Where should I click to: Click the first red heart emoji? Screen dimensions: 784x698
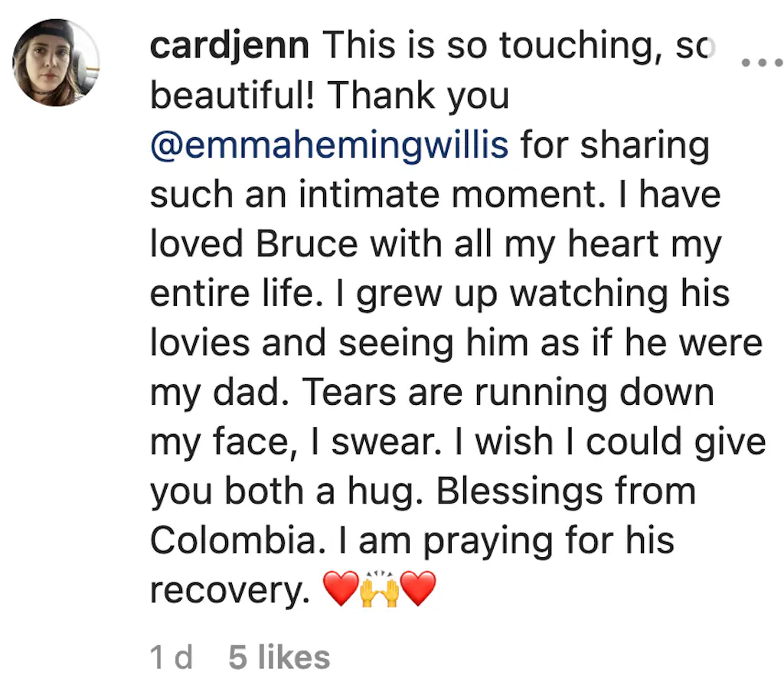point(341,589)
